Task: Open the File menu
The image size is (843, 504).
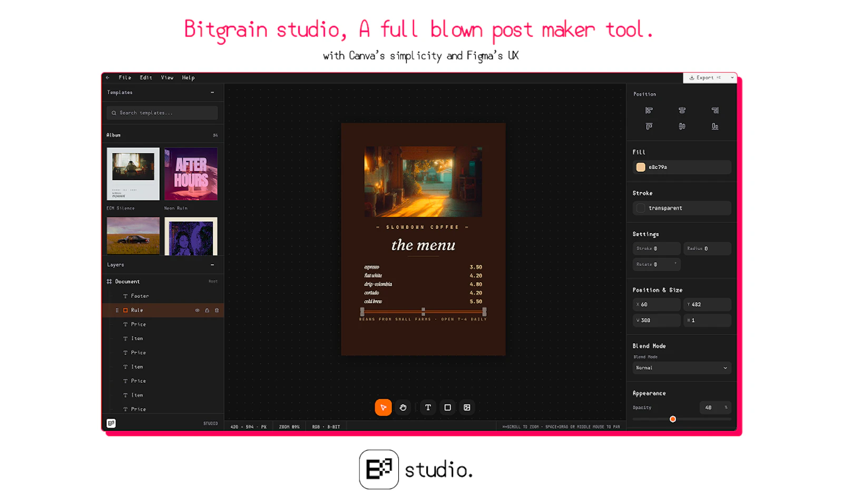Action: tap(125, 77)
